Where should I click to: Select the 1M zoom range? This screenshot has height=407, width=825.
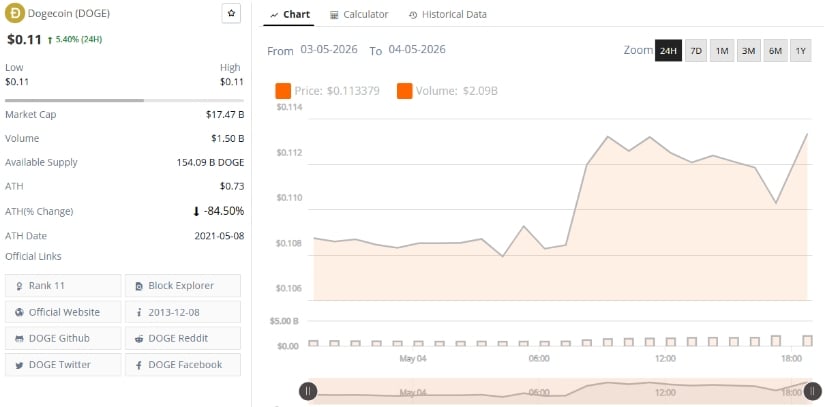pos(722,51)
